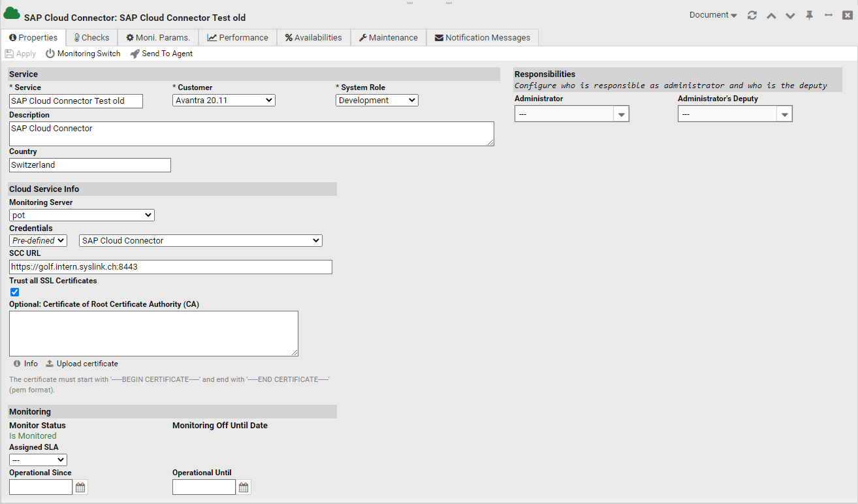This screenshot has width=858, height=504.
Task: Open the Maintenance tab
Action: coord(389,38)
